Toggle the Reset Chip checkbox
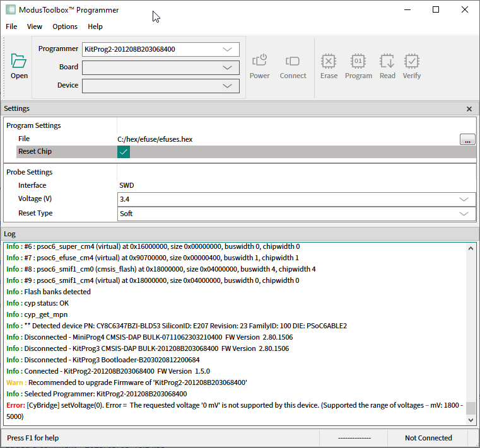480x448 pixels. click(124, 152)
